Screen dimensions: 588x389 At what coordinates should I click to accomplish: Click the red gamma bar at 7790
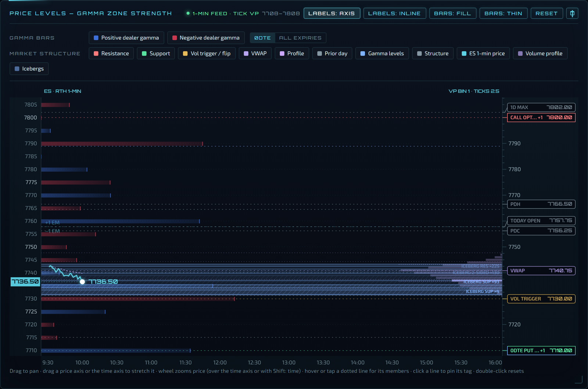[122, 144]
